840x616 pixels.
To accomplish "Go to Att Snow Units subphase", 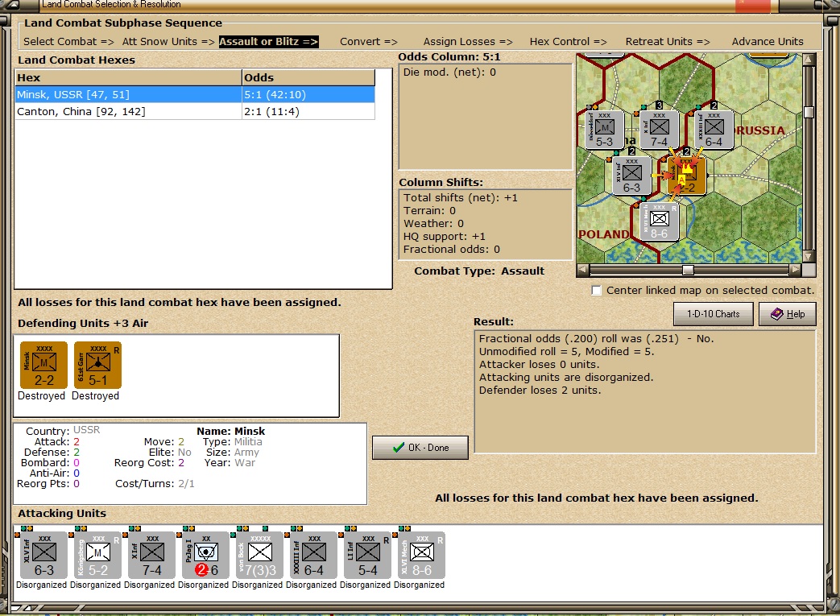I will click(168, 41).
